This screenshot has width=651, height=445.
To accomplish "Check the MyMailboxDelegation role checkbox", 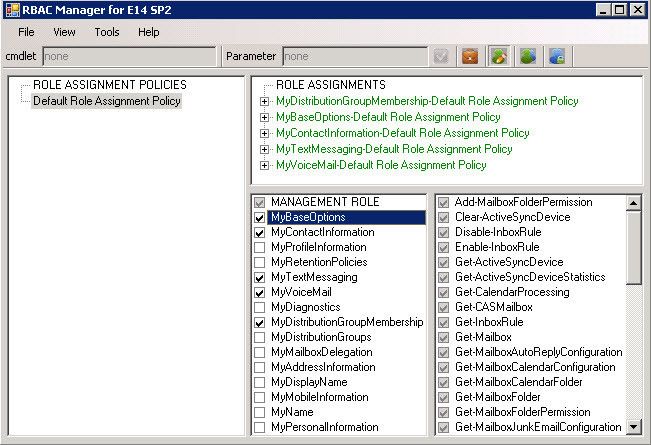I will pyautogui.click(x=259, y=352).
